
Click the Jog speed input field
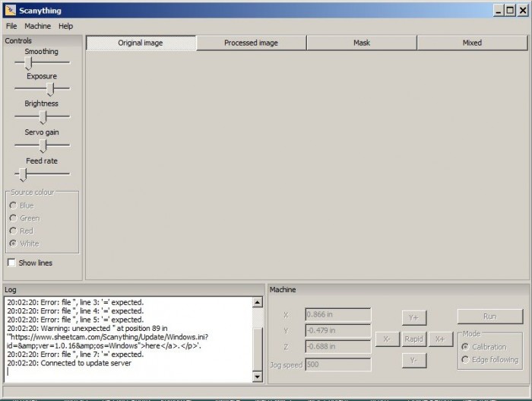point(337,364)
